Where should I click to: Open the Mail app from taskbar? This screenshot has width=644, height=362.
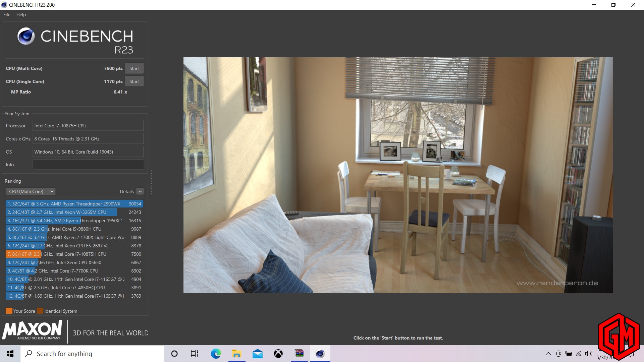pos(258,354)
